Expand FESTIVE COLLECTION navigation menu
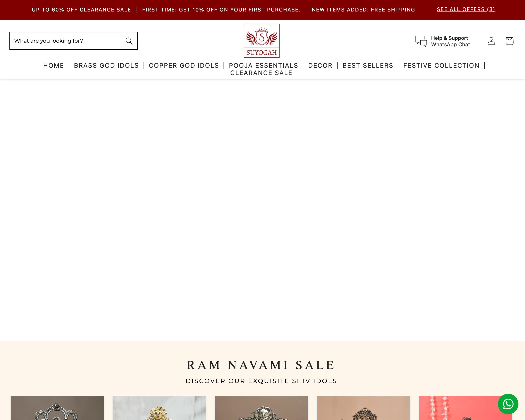This screenshot has height=420, width=525. pyautogui.click(x=441, y=65)
